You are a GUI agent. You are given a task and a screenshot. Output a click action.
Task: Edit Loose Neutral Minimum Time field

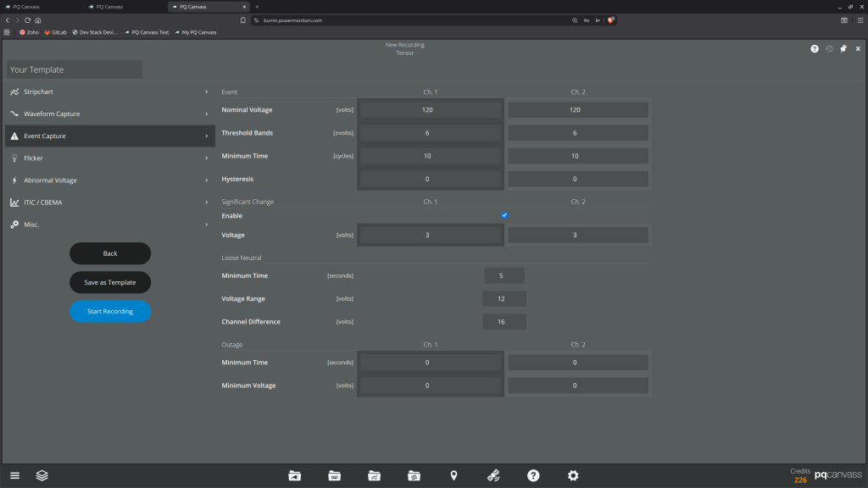click(504, 275)
